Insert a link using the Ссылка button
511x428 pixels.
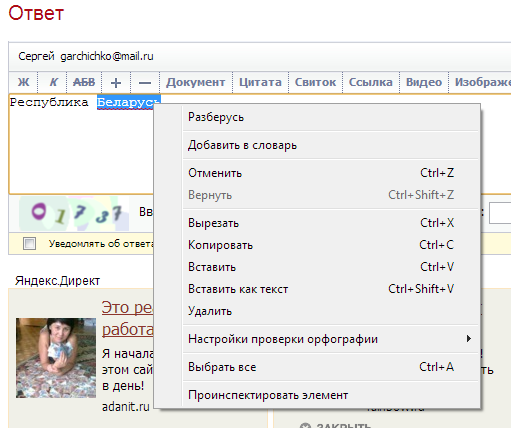pyautogui.click(x=371, y=82)
